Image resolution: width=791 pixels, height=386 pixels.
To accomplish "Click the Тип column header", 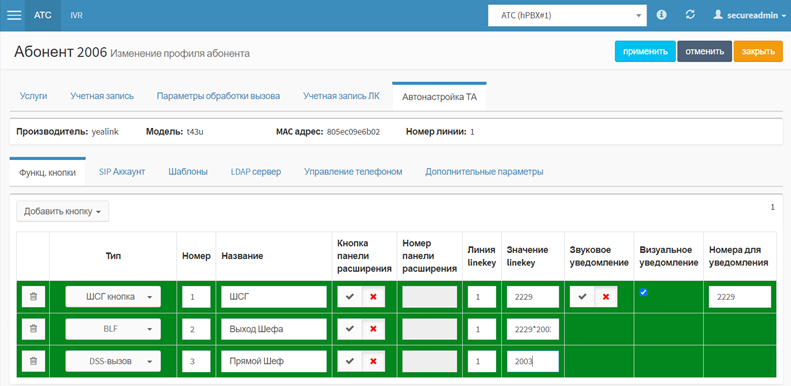I will 113,256.
